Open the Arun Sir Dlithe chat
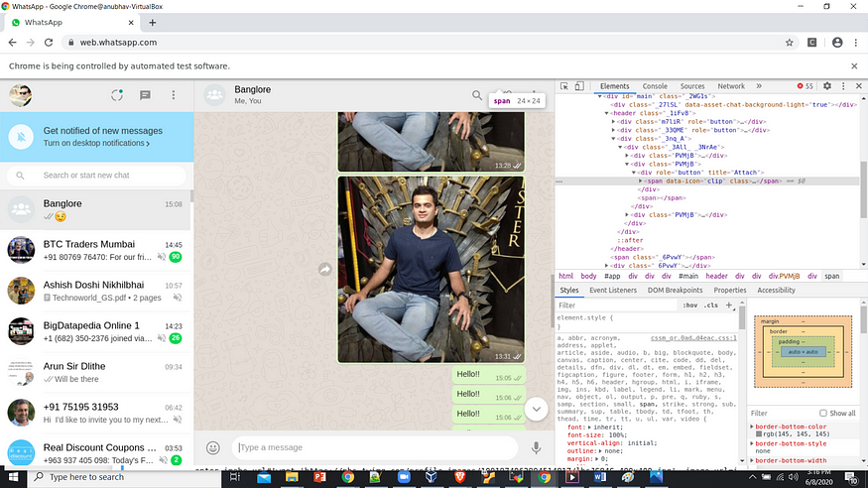Viewport: 868px width, 488px height. [x=95, y=372]
